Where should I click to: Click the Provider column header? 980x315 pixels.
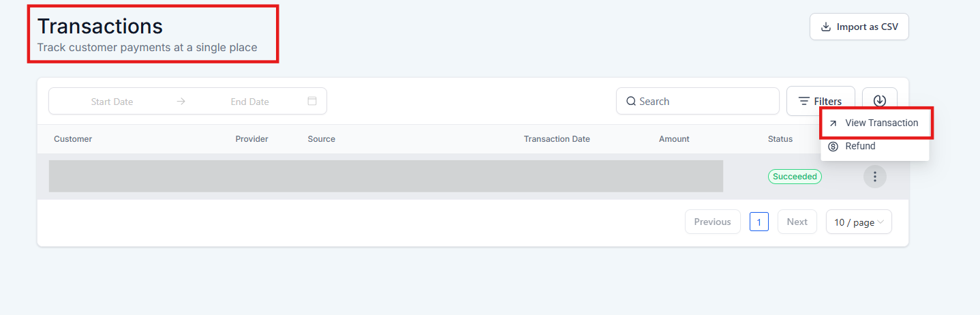251,139
